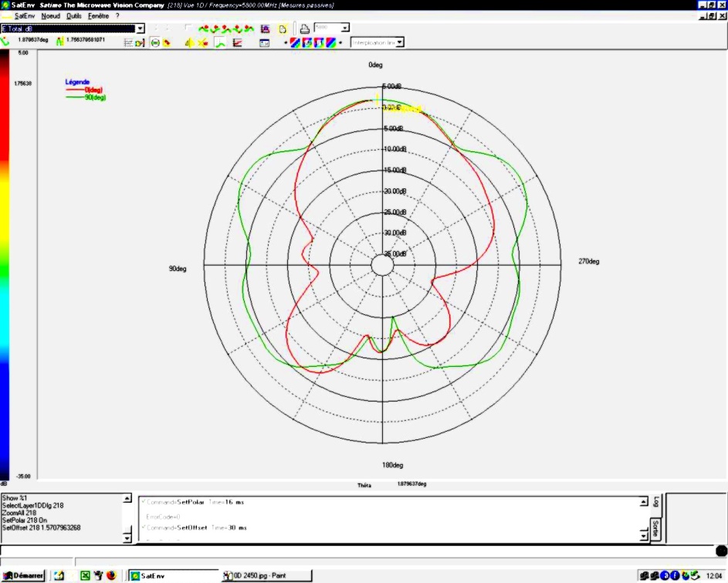Open the Noeud menu
The width and height of the screenshot is (728, 583).
(50, 15)
